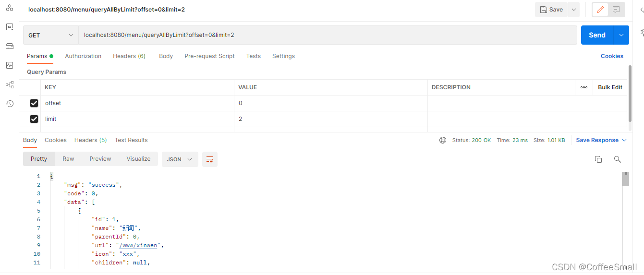Open comments mode icon
Image resolution: width=644 pixels, height=275 pixels.
click(x=616, y=10)
